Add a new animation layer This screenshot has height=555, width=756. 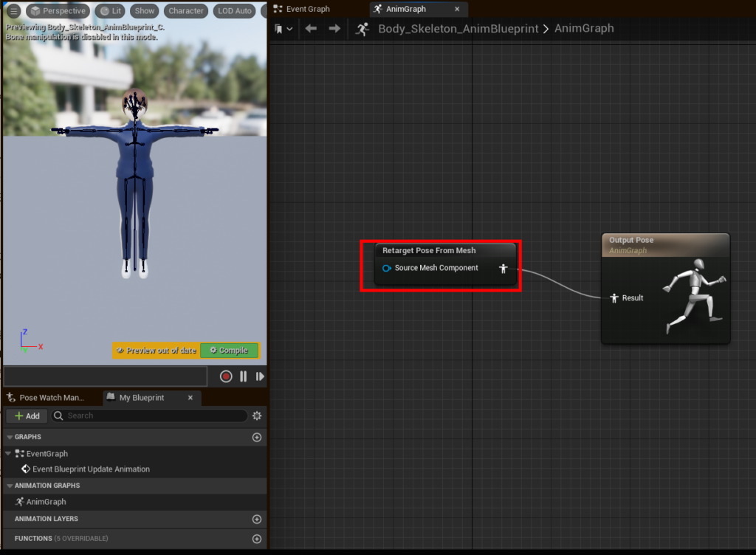(257, 520)
